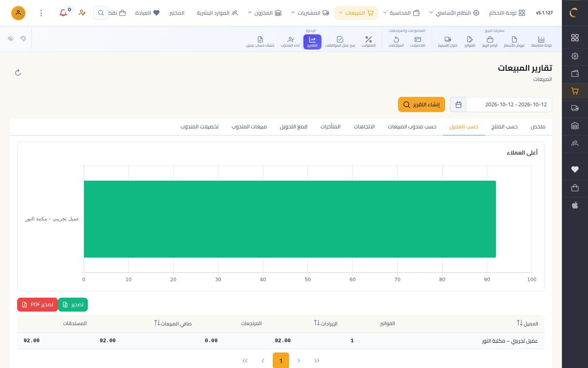Open التحصيلات collections tool
Screen dimensions: 588x368
pos(418,42)
